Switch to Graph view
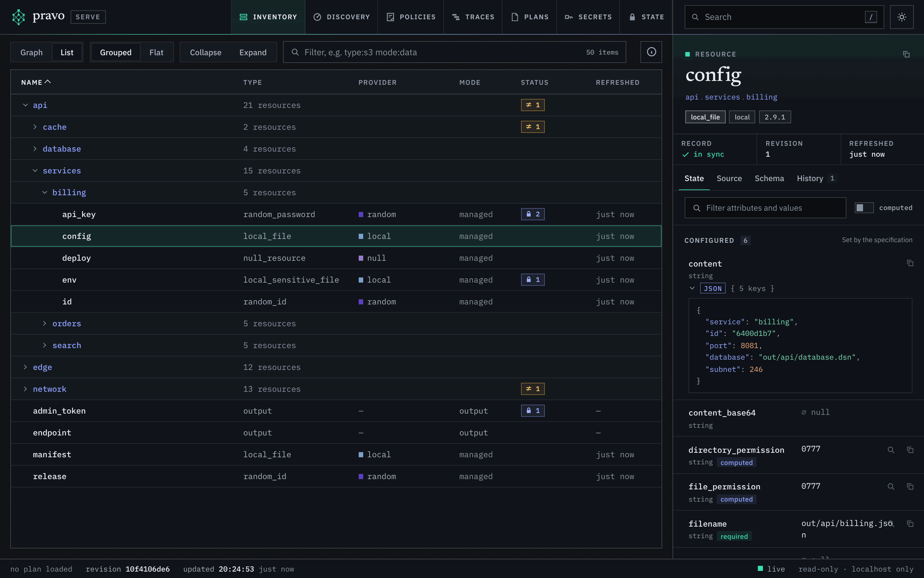924x578 pixels. [31, 52]
